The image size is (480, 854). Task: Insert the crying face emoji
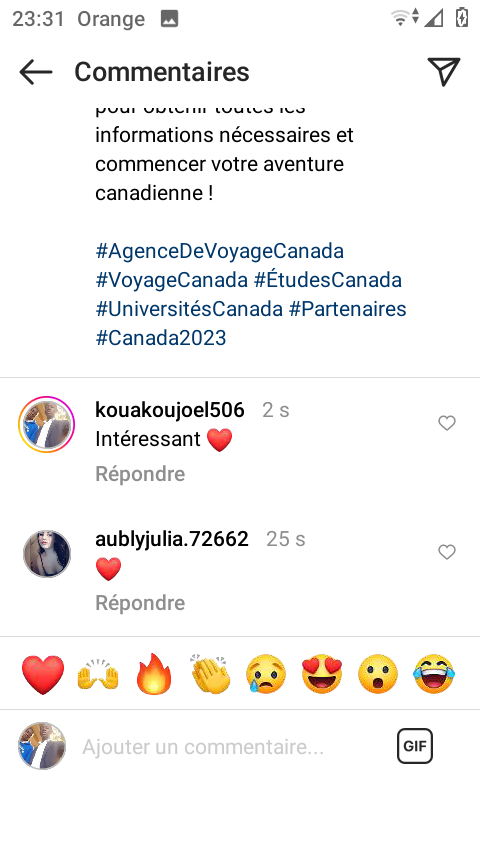(266, 674)
